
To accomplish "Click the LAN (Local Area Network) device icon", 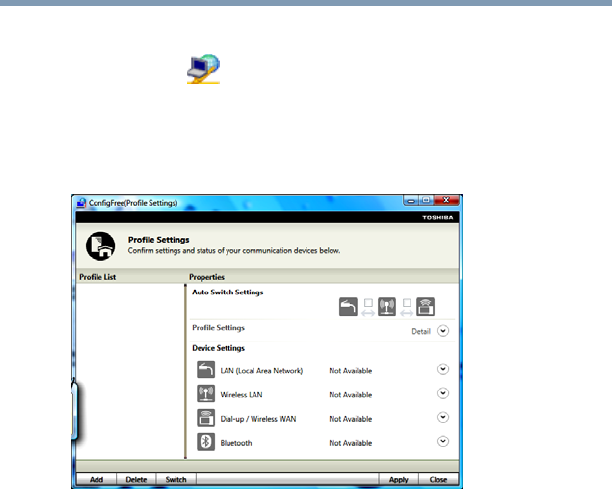I will click(206, 370).
